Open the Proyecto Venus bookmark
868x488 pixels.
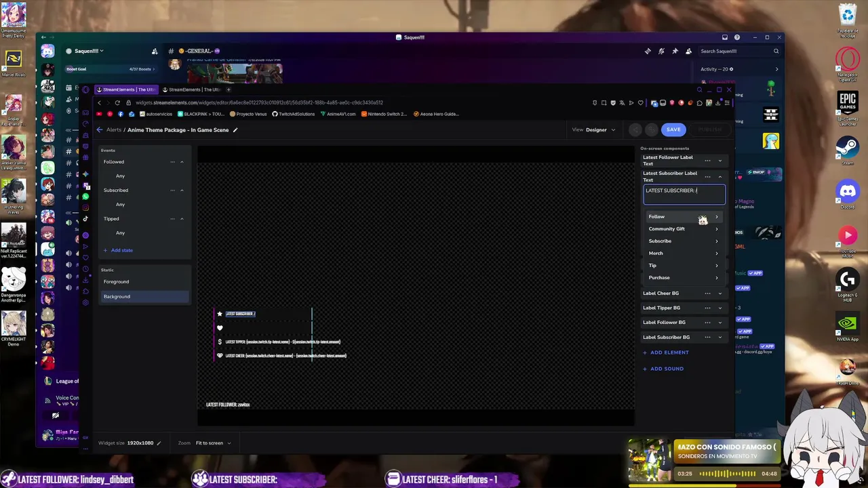point(249,114)
